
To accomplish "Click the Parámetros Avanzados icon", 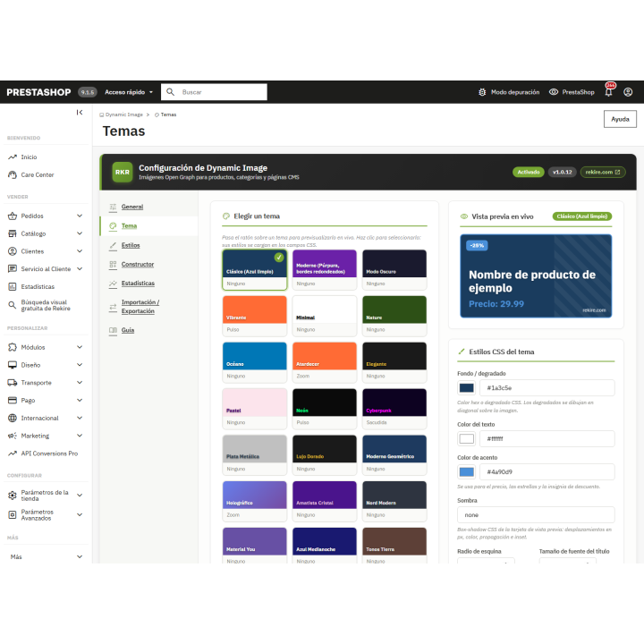I will point(13,514).
